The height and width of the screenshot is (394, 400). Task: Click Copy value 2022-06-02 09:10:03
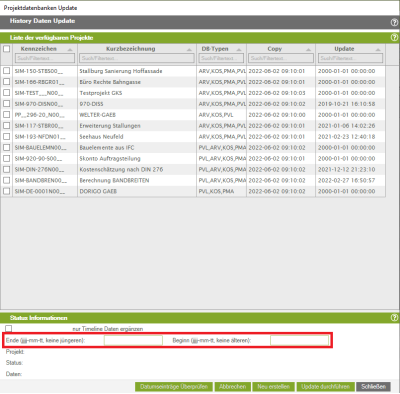[277, 93]
